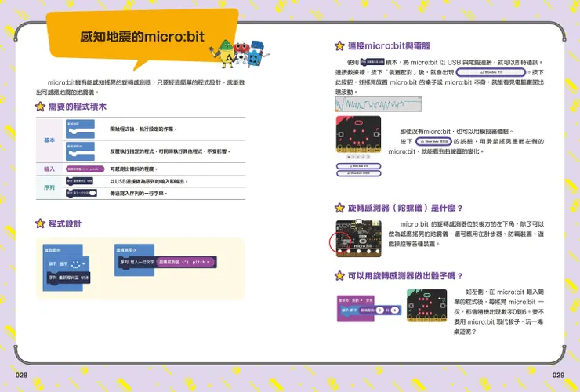The width and height of the screenshot is (580, 392).
Task: Click the star beside 旋轉感測器（陀螺儀）是什麼？
Action: (x=339, y=208)
